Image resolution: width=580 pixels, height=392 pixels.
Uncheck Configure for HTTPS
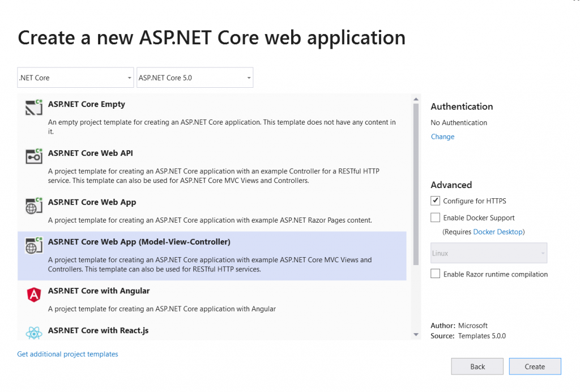point(435,201)
